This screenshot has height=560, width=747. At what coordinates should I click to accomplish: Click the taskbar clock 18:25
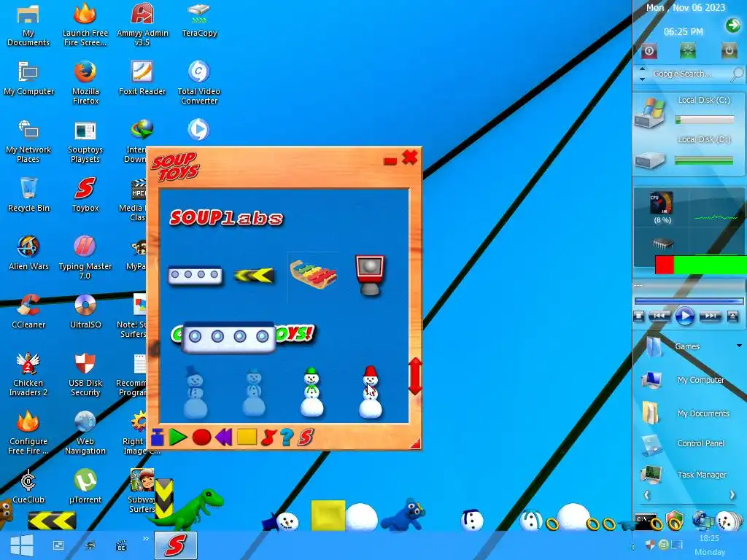click(709, 538)
